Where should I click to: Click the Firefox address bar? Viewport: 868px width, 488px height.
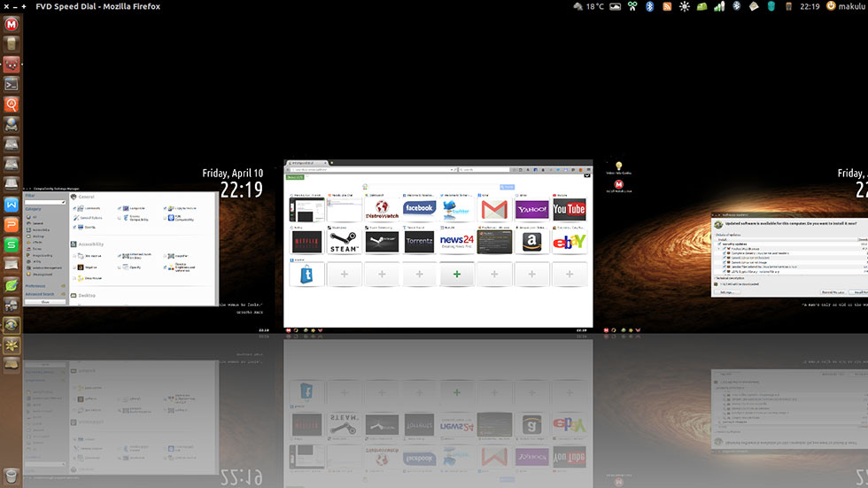click(x=374, y=170)
